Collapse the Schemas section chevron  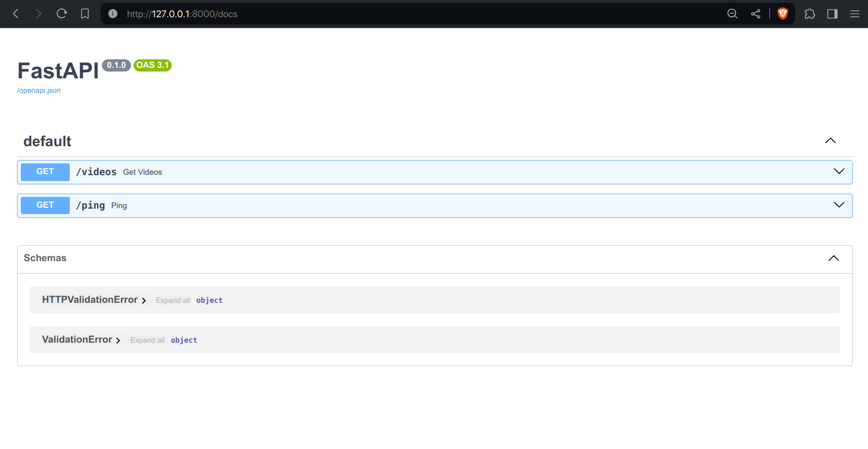click(834, 258)
